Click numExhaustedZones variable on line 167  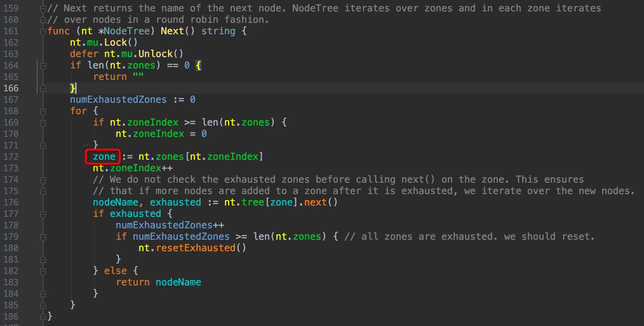click(118, 100)
